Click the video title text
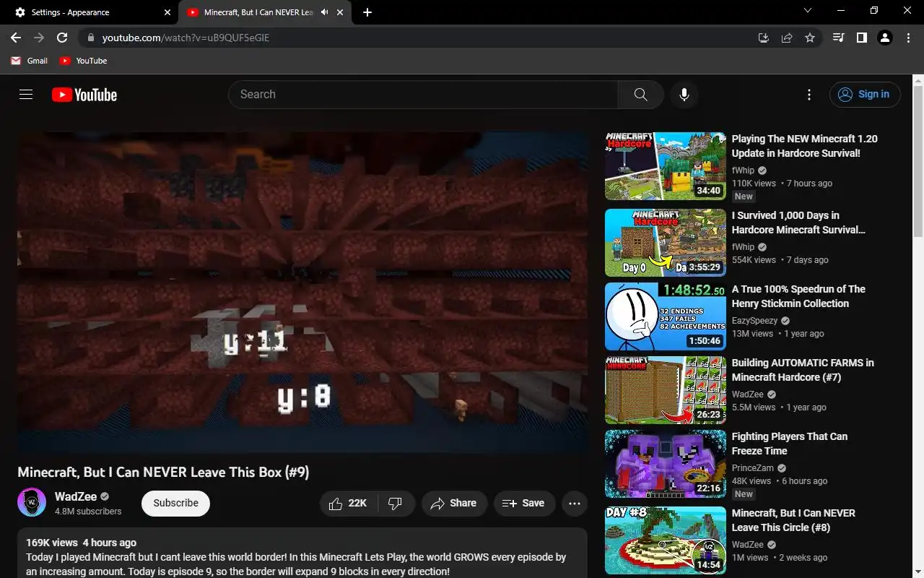 pos(163,473)
